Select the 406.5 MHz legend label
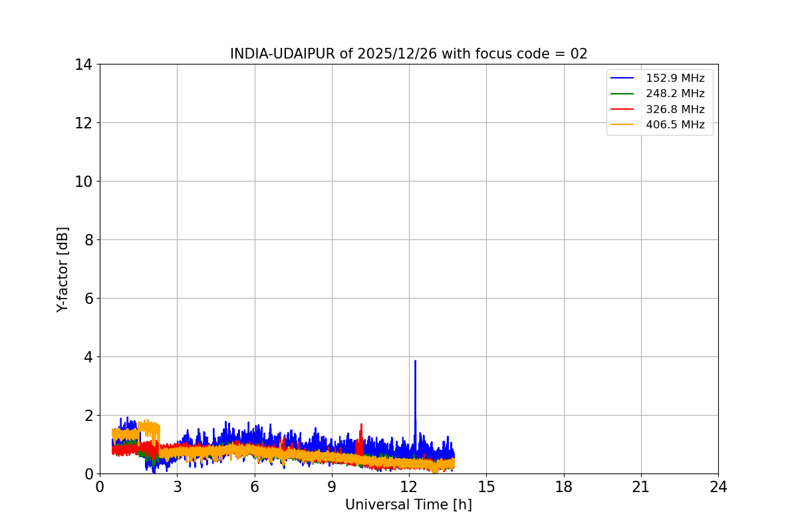 point(675,124)
